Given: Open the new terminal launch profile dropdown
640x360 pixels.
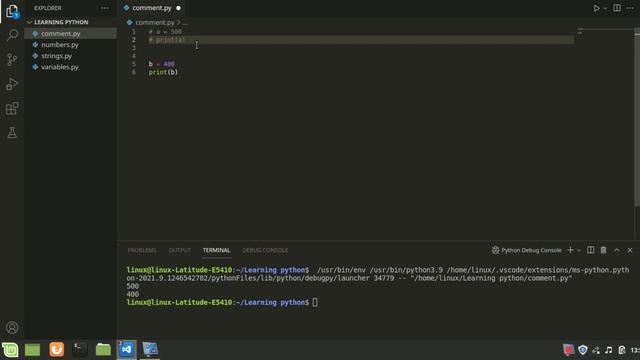Looking at the screenshot, I should coord(579,250).
